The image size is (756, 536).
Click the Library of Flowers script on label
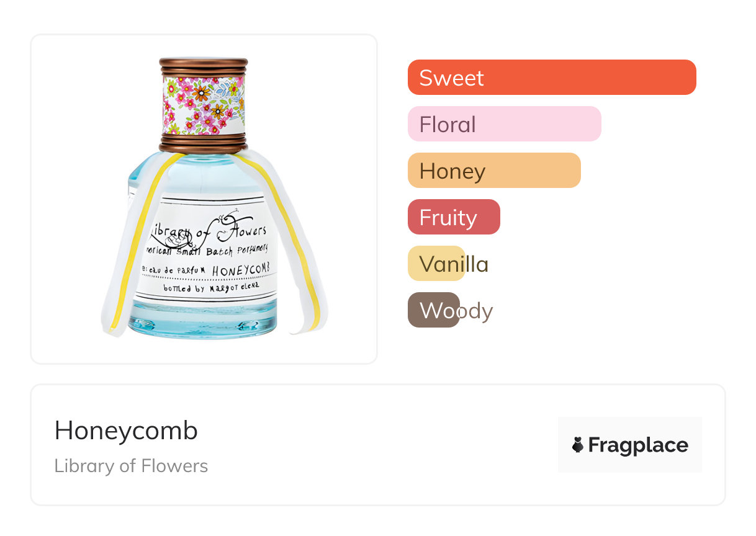point(209,231)
